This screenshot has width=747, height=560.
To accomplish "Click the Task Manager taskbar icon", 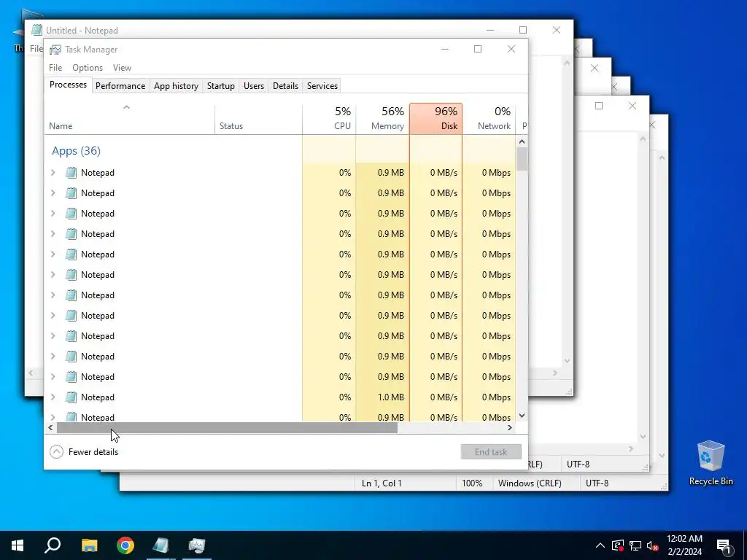I will 197,545.
